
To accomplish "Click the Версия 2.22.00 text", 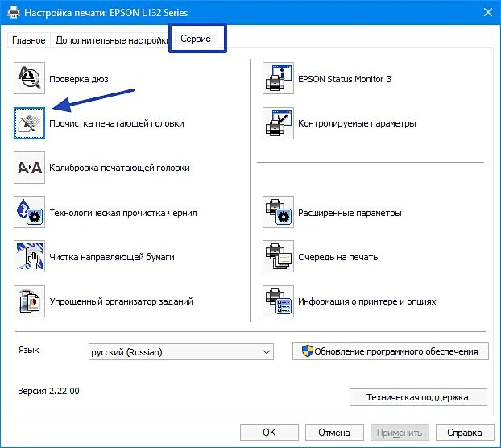I will tap(48, 391).
